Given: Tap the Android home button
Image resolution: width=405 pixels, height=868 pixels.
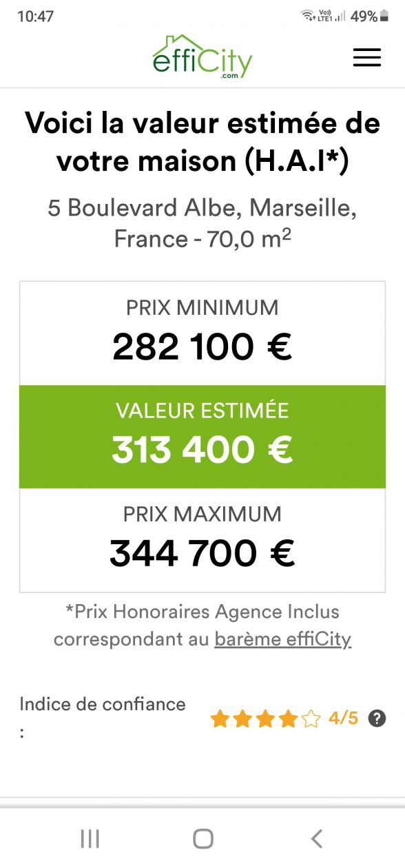Looking at the screenshot, I should 202,838.
